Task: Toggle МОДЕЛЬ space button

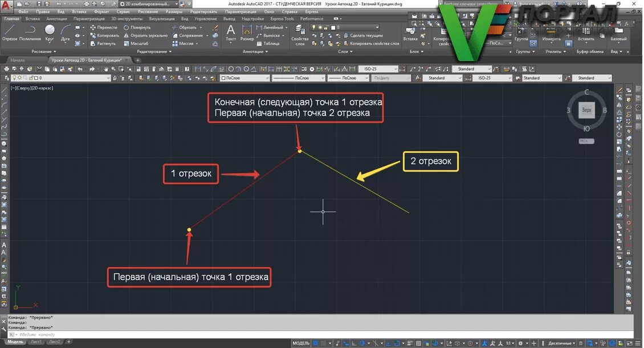Action: 301,343
